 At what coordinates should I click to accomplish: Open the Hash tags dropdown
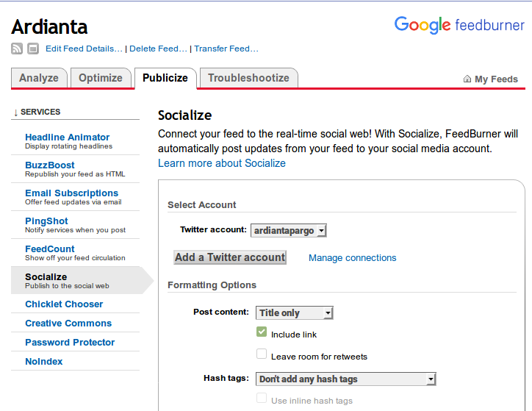(x=345, y=379)
